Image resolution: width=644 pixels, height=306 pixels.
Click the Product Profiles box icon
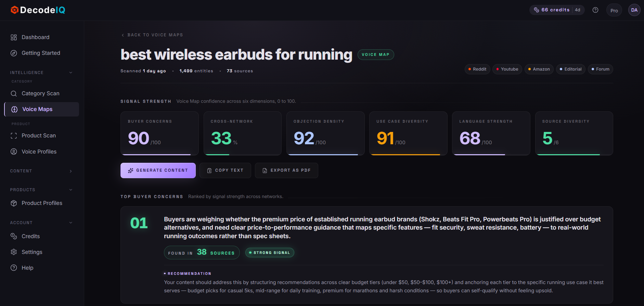[x=14, y=203]
